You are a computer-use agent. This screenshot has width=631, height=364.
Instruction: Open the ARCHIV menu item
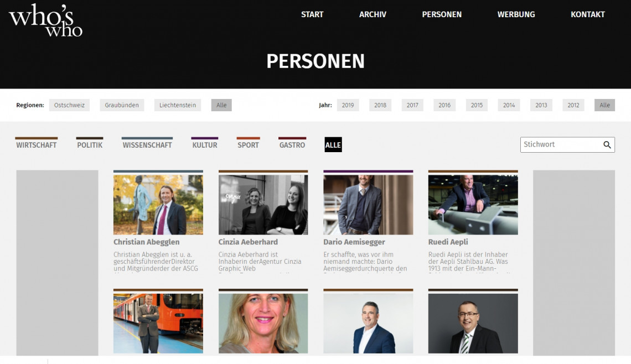pos(373,14)
